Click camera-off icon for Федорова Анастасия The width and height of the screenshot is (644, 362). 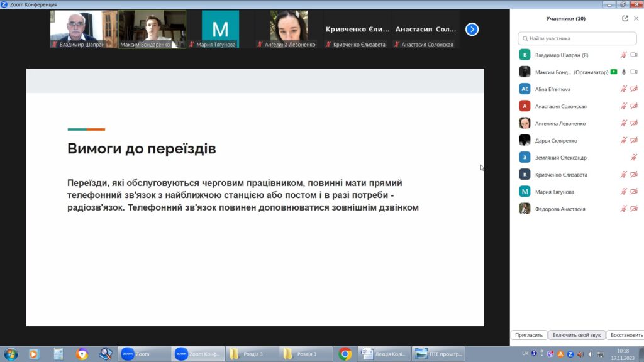[x=634, y=209]
